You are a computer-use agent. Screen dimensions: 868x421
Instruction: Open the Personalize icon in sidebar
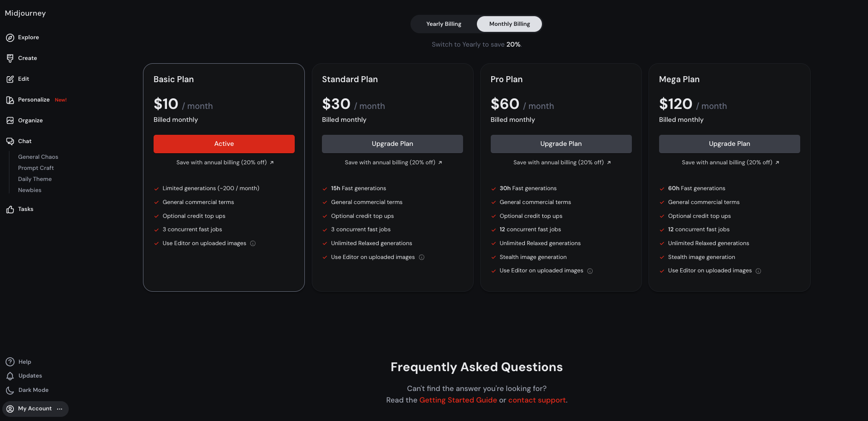10,100
